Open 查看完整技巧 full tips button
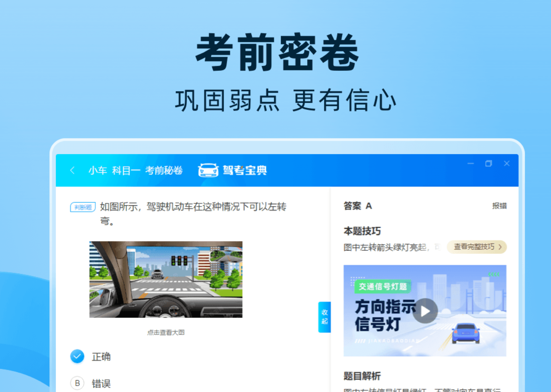Viewport: 551px width, 392px height. point(477,247)
